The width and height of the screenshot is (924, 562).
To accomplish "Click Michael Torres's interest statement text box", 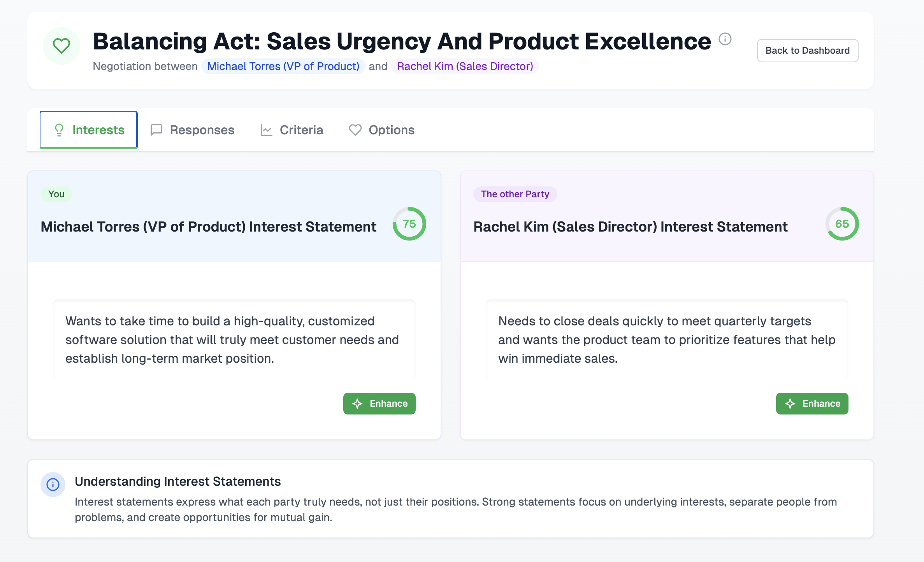I will point(234,339).
